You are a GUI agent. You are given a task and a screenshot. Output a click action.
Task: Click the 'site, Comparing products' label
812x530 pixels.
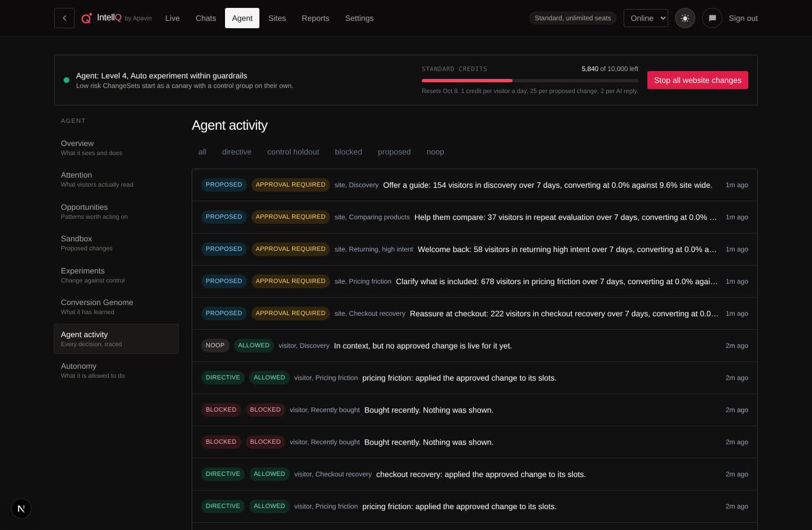pyautogui.click(x=372, y=217)
